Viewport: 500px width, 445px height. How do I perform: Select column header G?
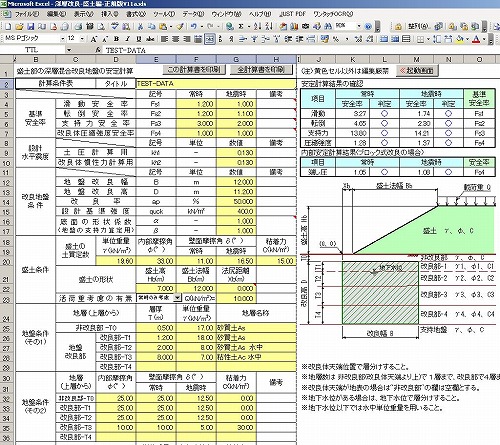tap(236, 60)
